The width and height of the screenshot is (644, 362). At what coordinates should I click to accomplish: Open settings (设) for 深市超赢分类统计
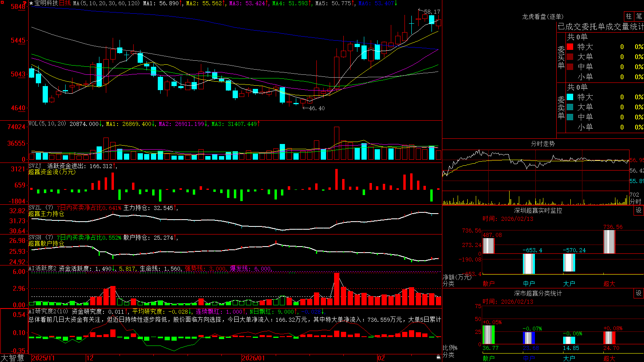639,293
